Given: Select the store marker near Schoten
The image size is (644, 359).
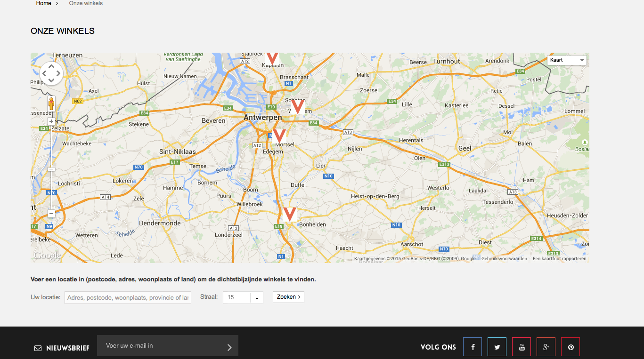Looking at the screenshot, I should (297, 107).
